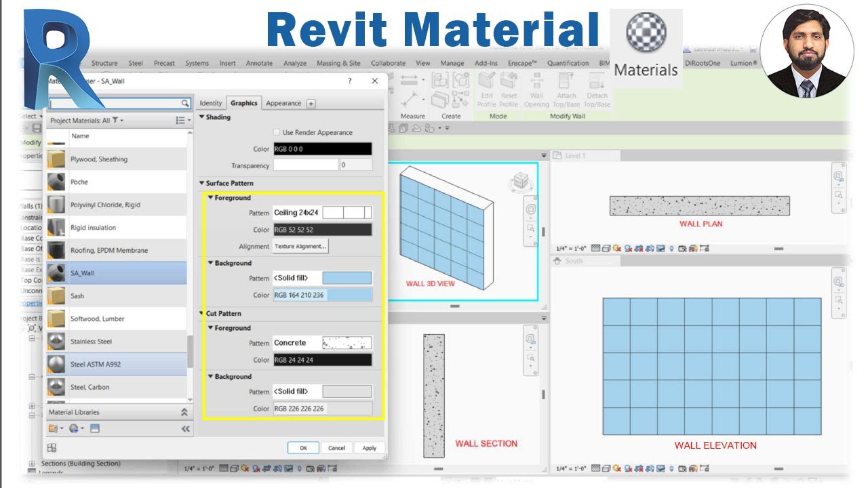
Task: Collapse the Foreground group under Surface Pattern
Action: pyautogui.click(x=210, y=198)
